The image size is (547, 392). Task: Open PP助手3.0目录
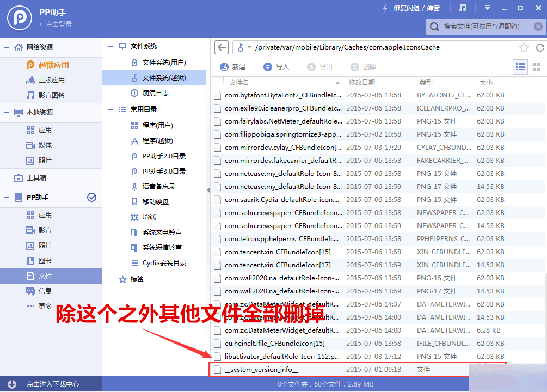158,171
